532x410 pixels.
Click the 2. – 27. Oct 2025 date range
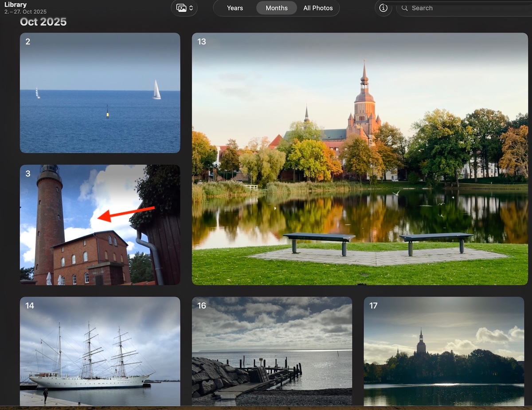tap(25, 12)
